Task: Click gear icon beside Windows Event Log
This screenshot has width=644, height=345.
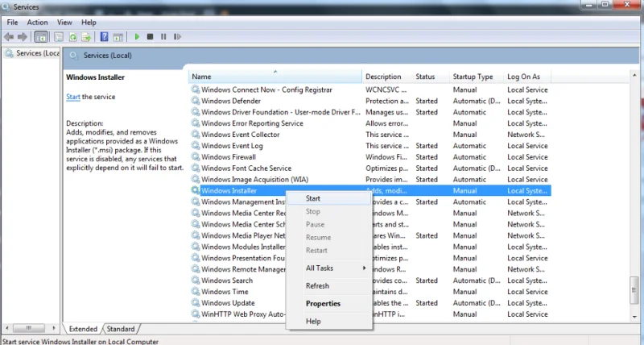Action: [196, 146]
